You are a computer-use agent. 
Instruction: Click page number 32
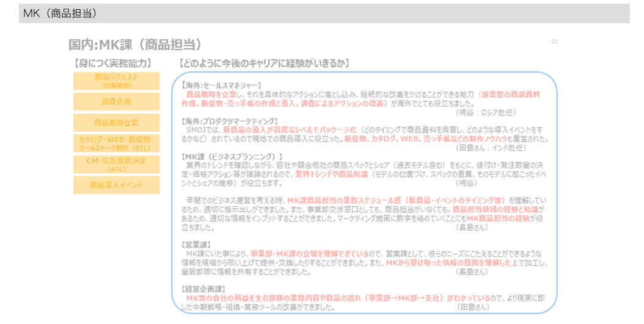point(554,41)
